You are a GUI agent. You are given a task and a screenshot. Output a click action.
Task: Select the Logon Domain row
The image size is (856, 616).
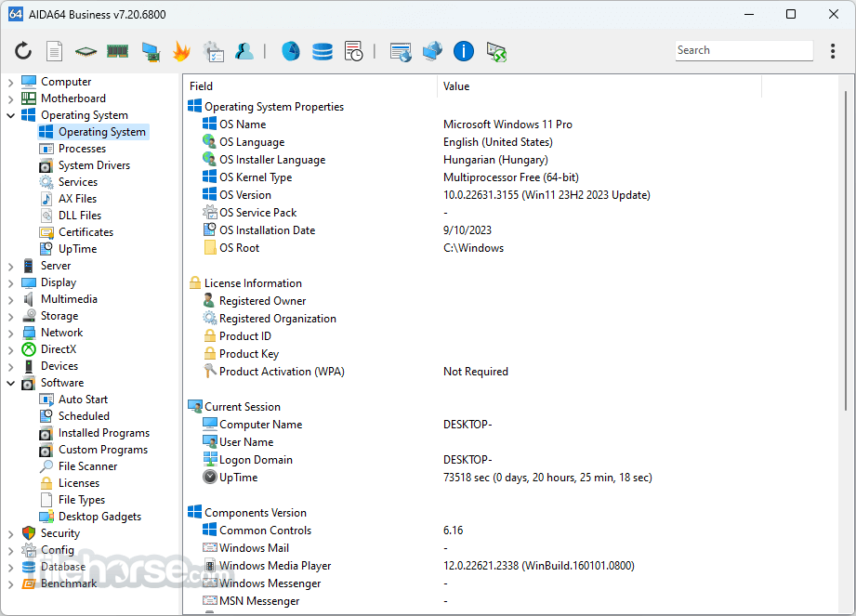pyautogui.click(x=512, y=460)
